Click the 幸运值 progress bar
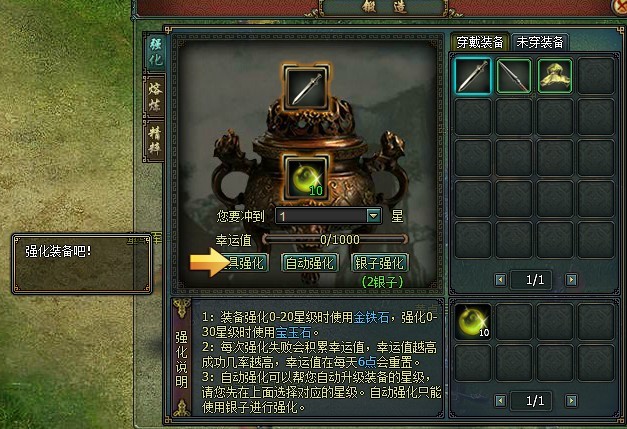Viewport: 627px width, 429px height. click(335, 239)
